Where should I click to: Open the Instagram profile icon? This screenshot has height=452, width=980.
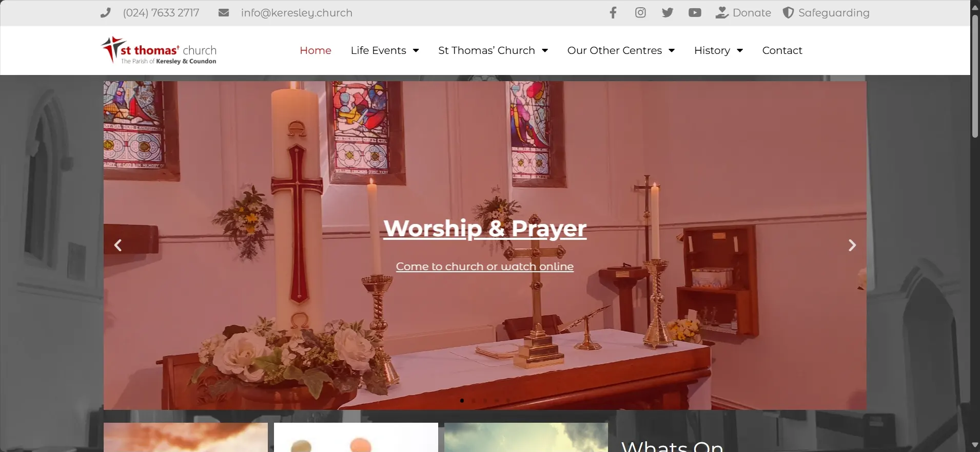point(640,13)
